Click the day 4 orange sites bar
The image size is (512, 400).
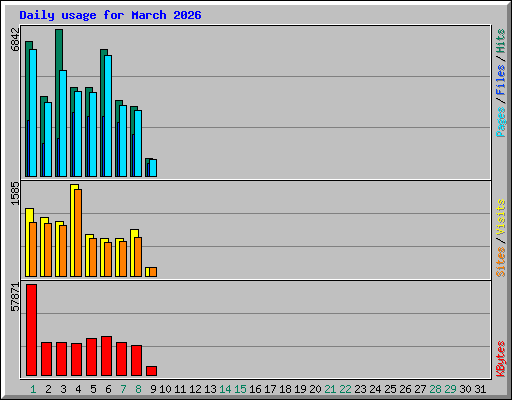pos(78,233)
